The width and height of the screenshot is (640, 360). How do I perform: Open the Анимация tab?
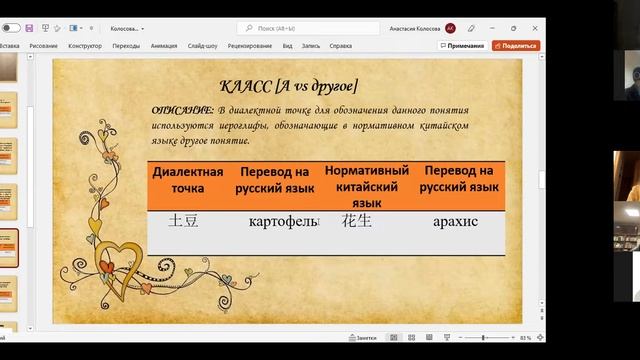click(x=164, y=46)
